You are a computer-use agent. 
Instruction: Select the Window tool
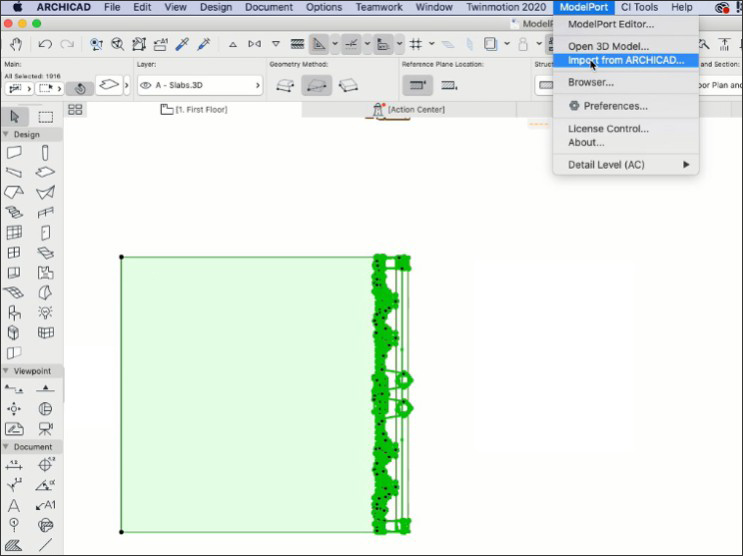tap(14, 252)
